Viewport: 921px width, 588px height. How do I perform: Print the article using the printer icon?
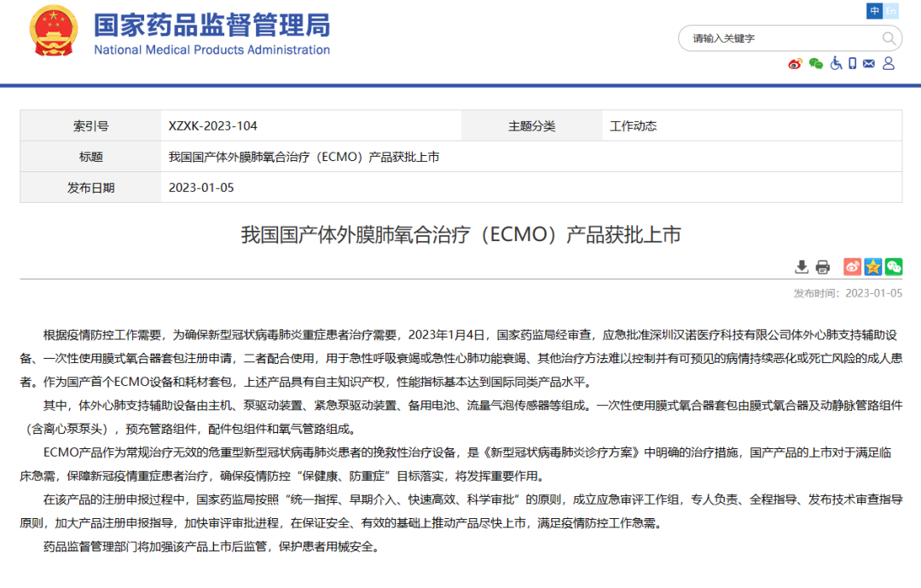[822, 267]
